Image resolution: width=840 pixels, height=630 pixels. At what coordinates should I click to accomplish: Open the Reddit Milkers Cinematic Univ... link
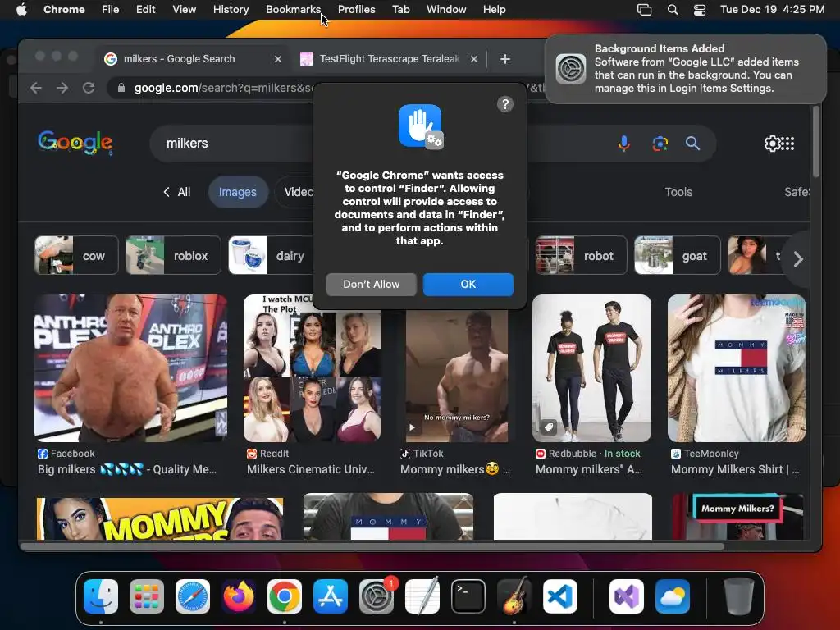[311, 469]
